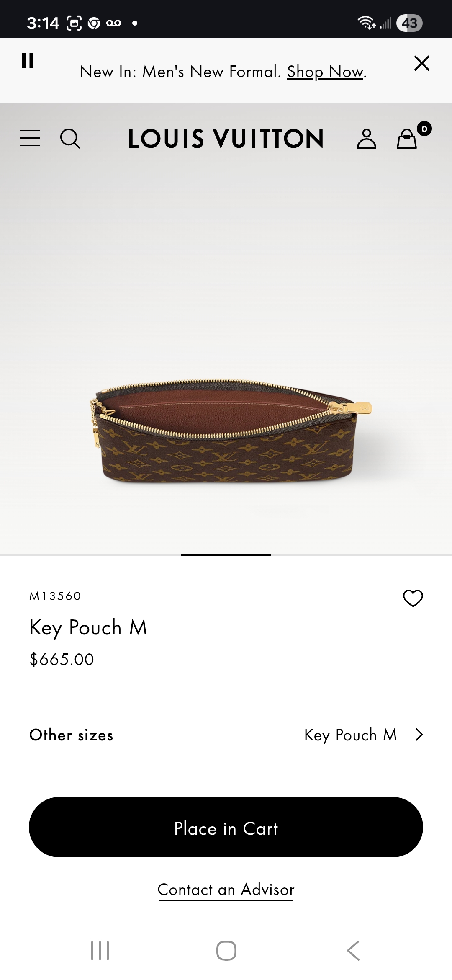Click Place in Cart button
The width and height of the screenshot is (452, 980).
tap(226, 827)
